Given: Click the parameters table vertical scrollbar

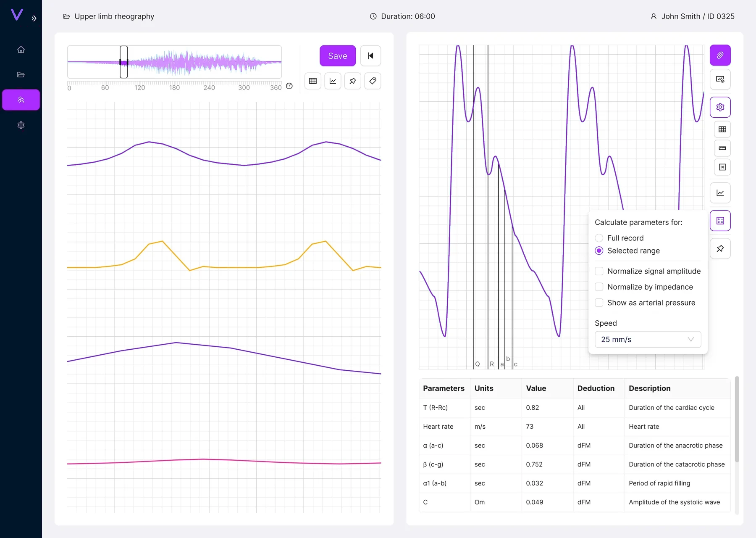Looking at the screenshot, I should pyautogui.click(x=737, y=419).
